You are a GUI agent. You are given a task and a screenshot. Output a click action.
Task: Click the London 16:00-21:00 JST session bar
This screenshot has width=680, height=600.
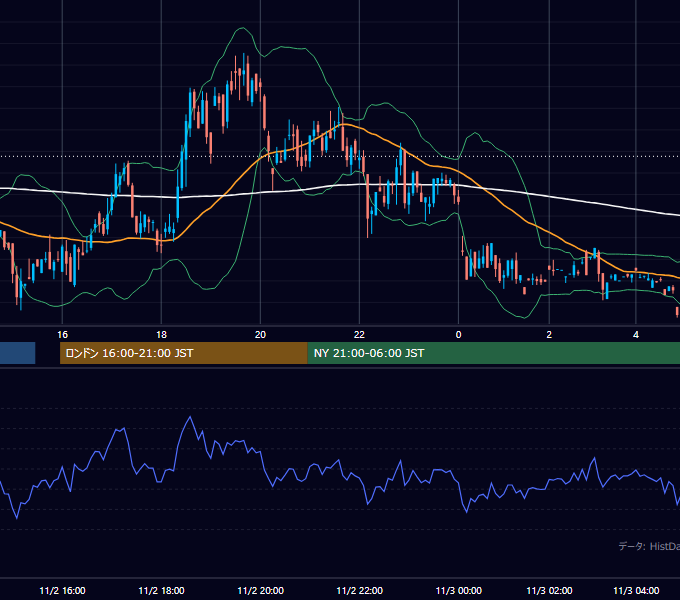pos(183,353)
